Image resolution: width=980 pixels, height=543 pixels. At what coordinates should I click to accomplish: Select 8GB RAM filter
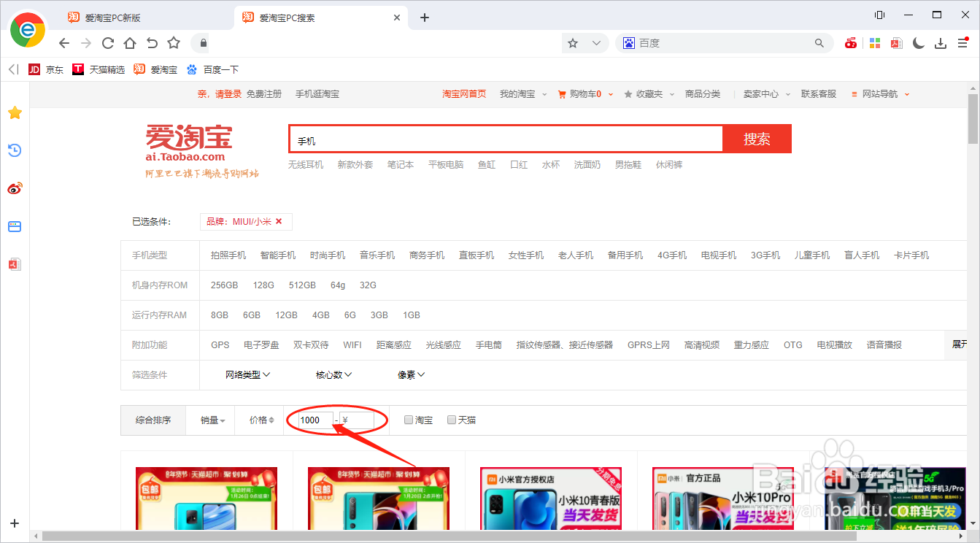(220, 315)
